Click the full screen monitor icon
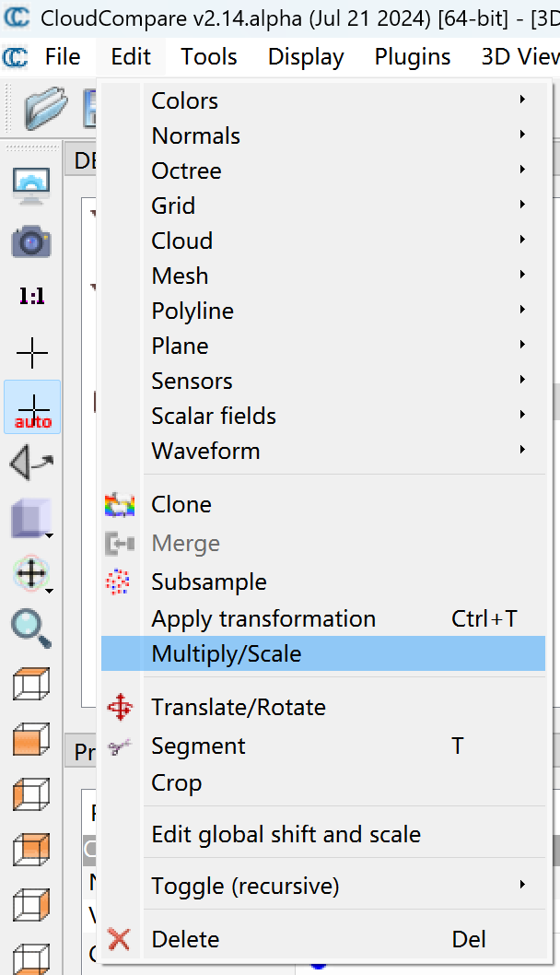This screenshot has width=560, height=975. [x=31, y=185]
